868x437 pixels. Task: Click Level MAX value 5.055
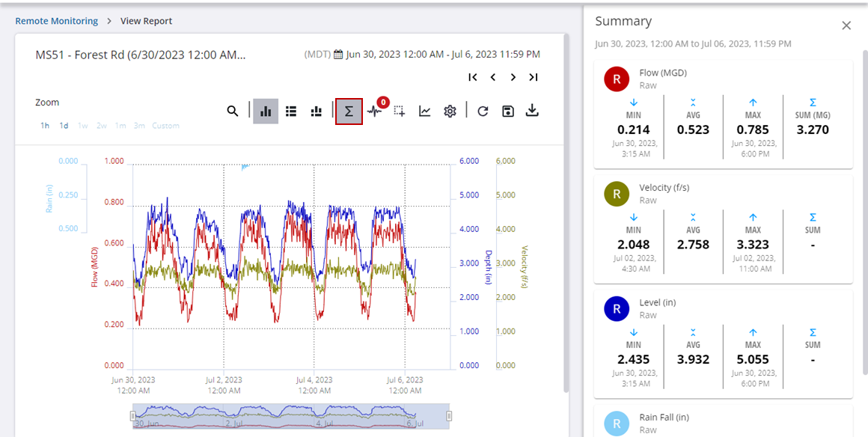(753, 359)
